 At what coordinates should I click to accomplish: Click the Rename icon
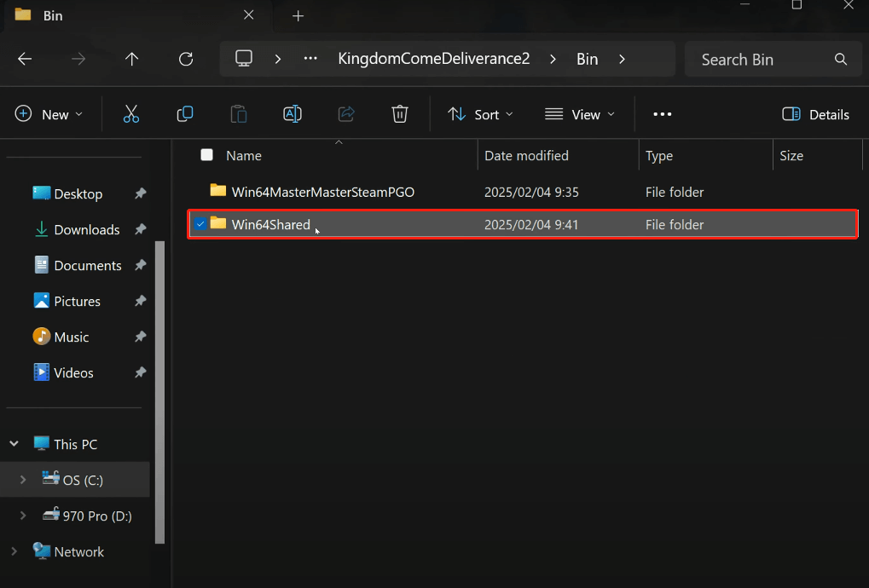[292, 114]
